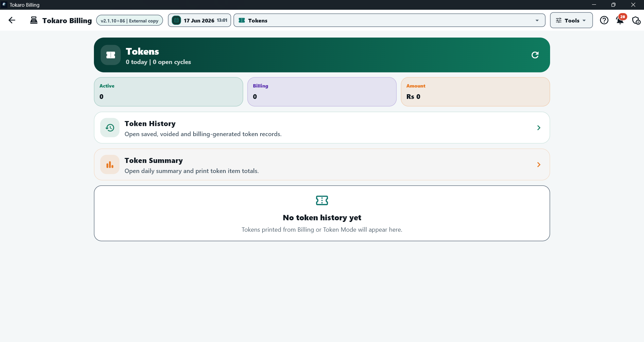Open Token Summary daily totals

(322, 165)
